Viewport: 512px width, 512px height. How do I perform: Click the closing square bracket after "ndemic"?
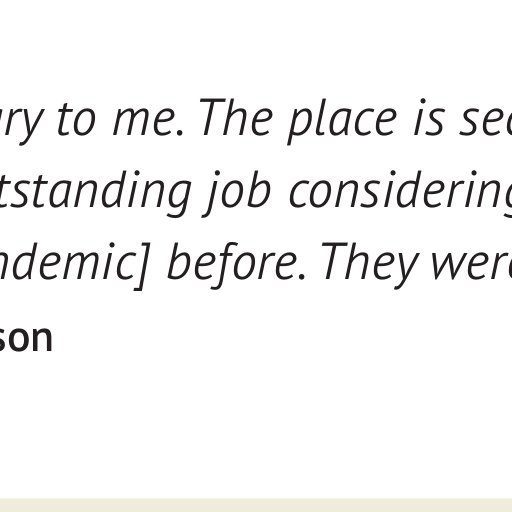[141, 267]
